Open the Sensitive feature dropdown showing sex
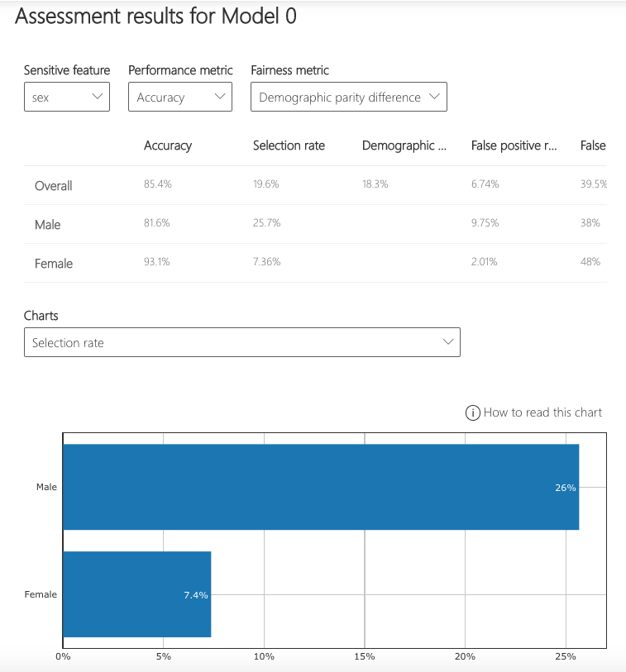Screen dimensions: 626x672 tap(67, 97)
